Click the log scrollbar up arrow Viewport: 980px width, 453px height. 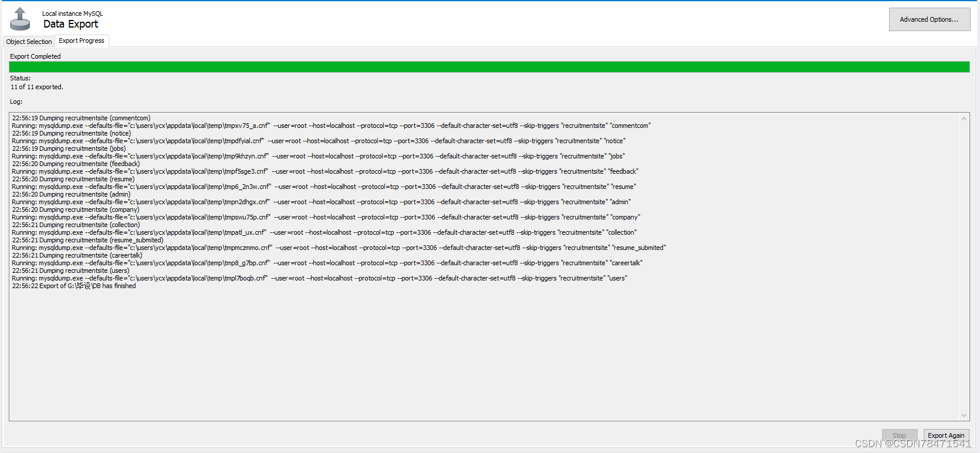point(964,119)
